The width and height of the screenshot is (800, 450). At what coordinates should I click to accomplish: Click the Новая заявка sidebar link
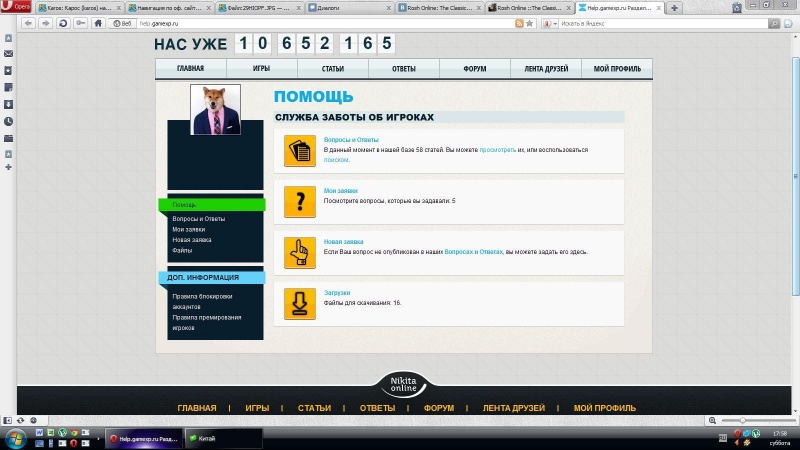click(x=191, y=240)
